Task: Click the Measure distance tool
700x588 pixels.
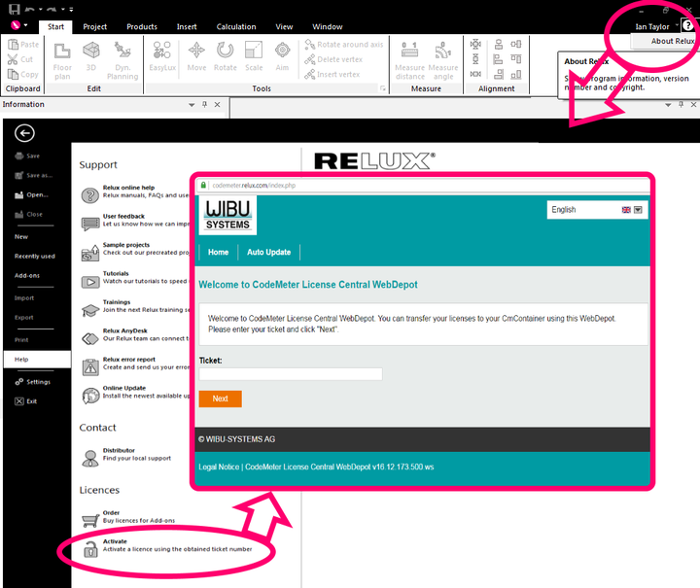Action: [x=409, y=59]
